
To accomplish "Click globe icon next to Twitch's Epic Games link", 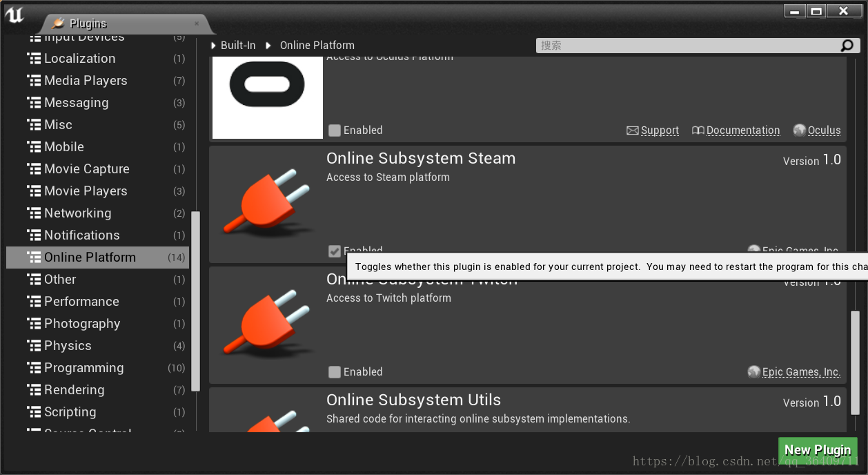I will [x=754, y=371].
